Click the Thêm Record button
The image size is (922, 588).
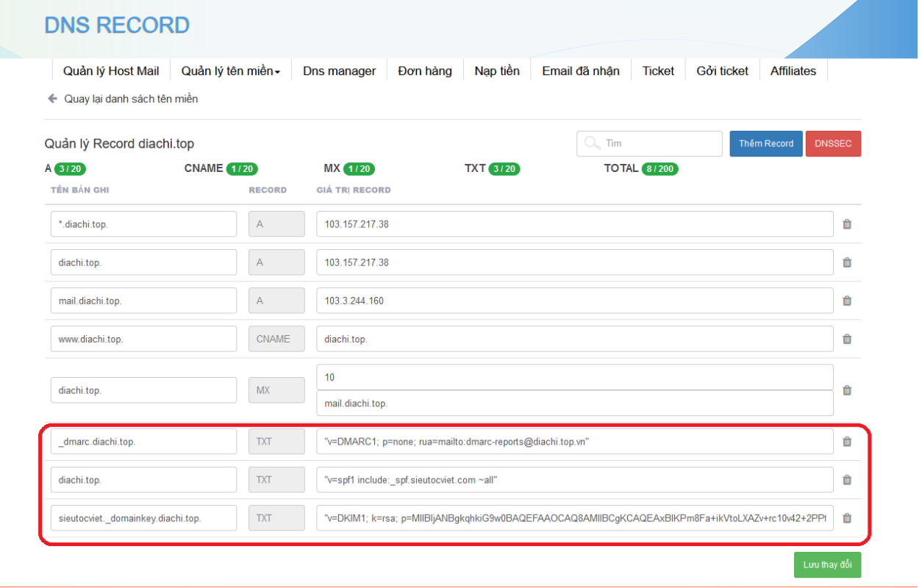(x=766, y=143)
